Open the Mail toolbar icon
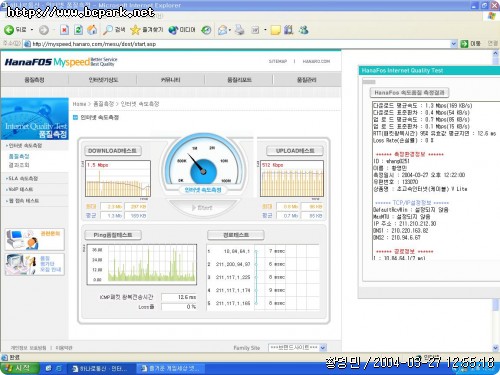The width and height of the screenshot is (500, 375). pyautogui.click(x=222, y=30)
